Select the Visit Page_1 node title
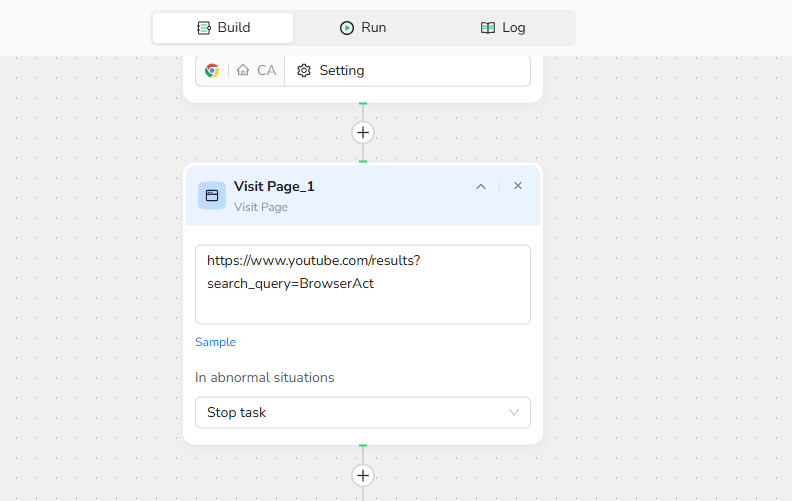 click(x=274, y=186)
